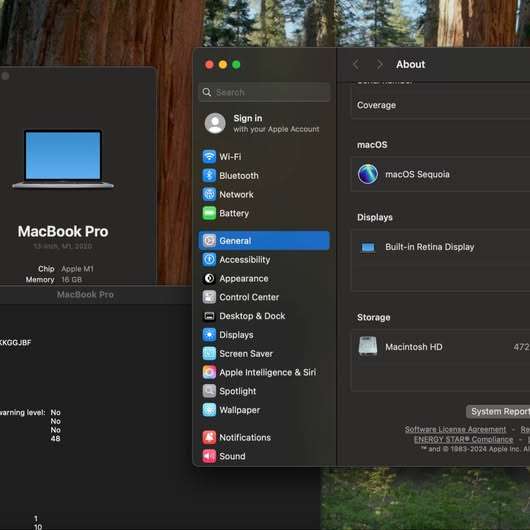Open Appearance icon in sidebar
The height and width of the screenshot is (530, 530).
(209, 278)
